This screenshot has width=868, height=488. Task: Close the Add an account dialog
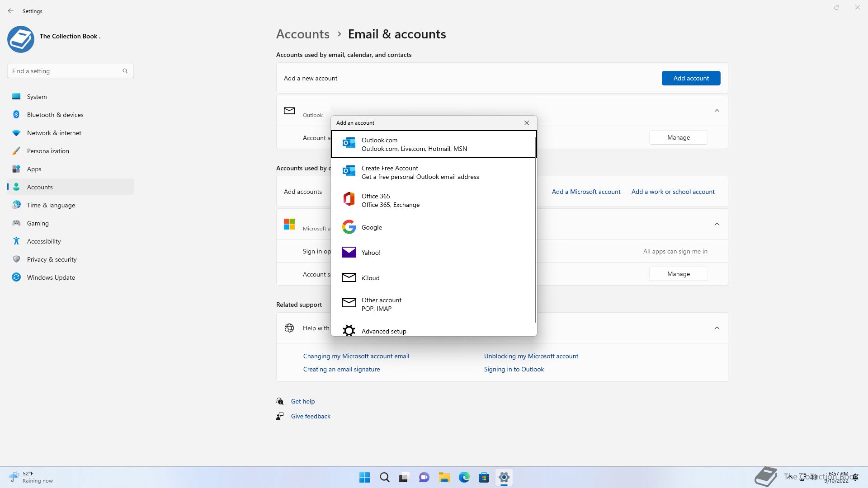(526, 123)
